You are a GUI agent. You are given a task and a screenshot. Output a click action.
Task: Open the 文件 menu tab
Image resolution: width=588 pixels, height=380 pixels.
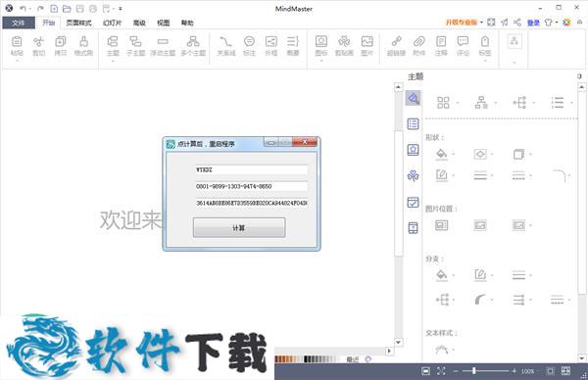[19, 23]
